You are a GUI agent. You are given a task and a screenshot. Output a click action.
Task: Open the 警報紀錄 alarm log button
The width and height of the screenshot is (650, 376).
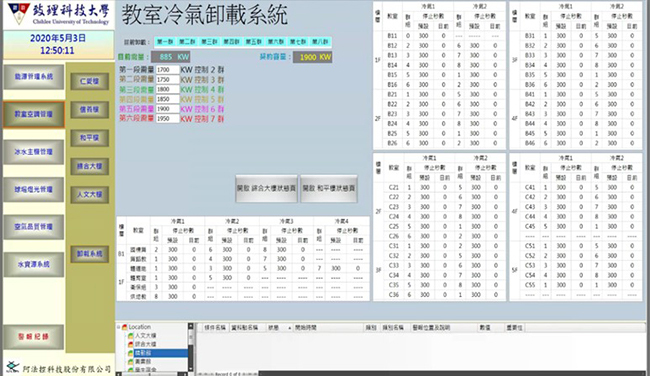(x=34, y=337)
